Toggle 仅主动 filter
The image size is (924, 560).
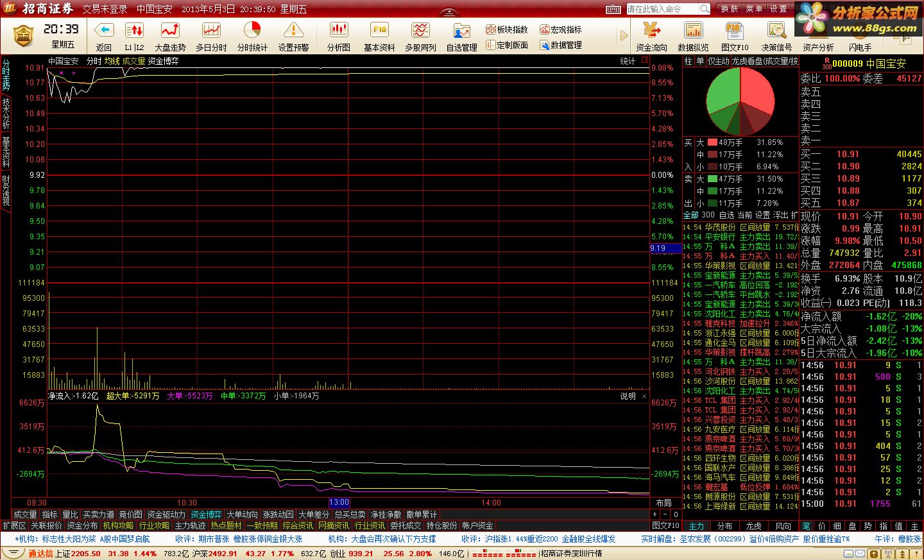[719, 62]
